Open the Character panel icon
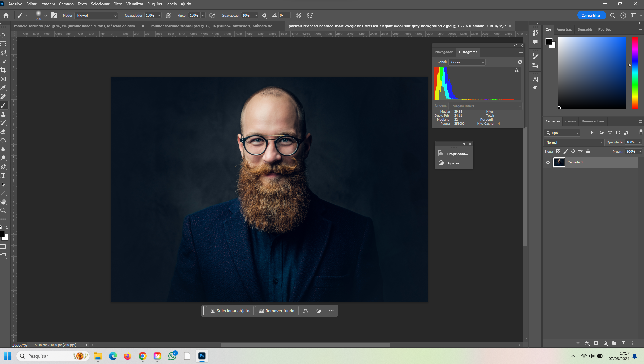Viewport: 644px width, 364px height. coord(535,80)
